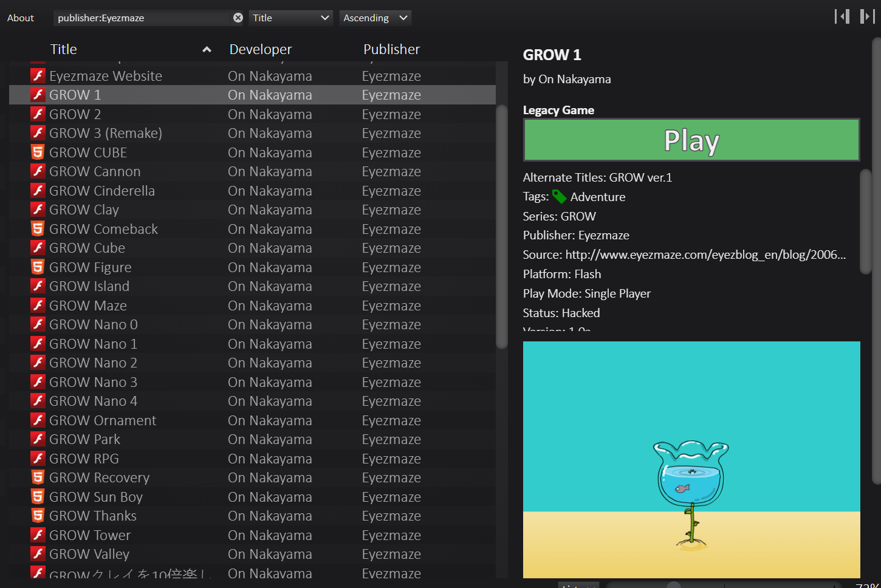Click the HTML5 icon beside GROW Comeback
881x588 pixels.
pyautogui.click(x=38, y=229)
